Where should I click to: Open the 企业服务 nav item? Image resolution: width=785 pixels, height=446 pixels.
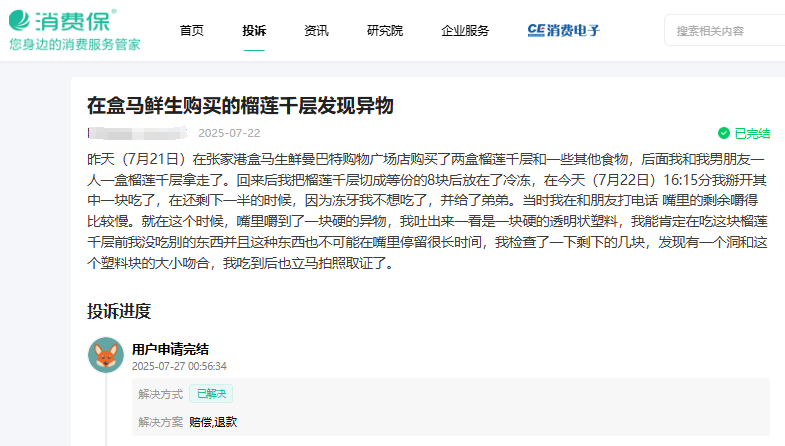465,31
